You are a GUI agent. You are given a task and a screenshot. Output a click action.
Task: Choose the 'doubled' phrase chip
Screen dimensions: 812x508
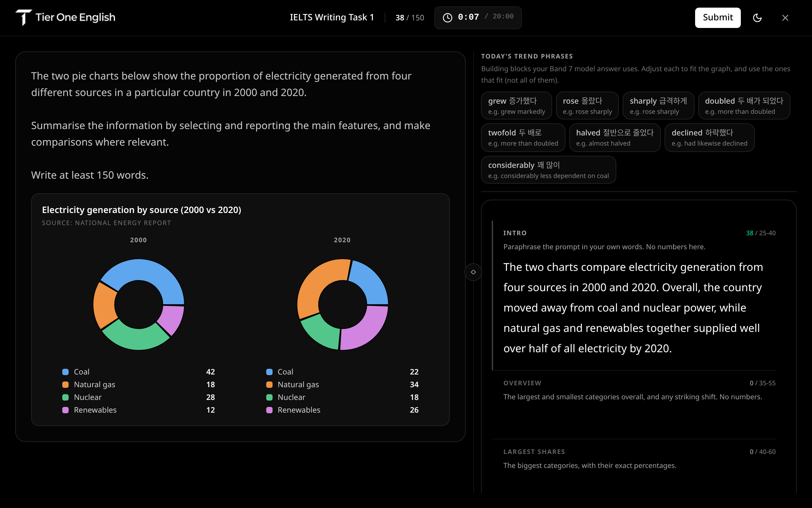click(x=744, y=106)
